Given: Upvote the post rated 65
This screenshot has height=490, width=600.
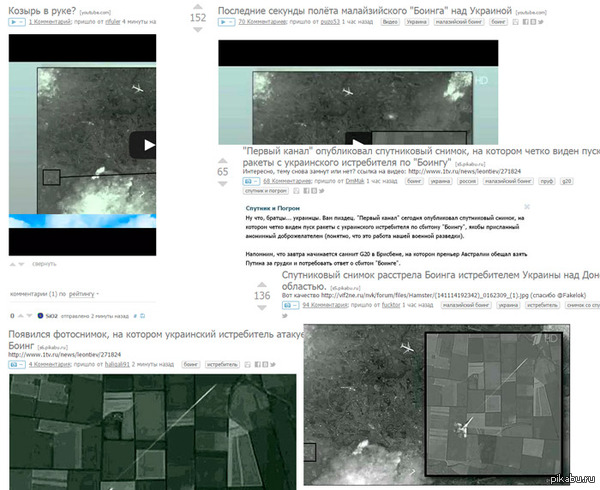Looking at the screenshot, I should point(222,160).
